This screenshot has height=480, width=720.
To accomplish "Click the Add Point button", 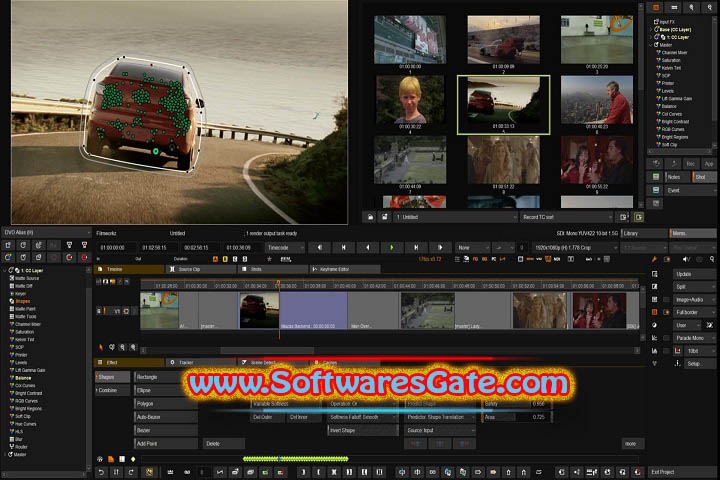I will 167,444.
